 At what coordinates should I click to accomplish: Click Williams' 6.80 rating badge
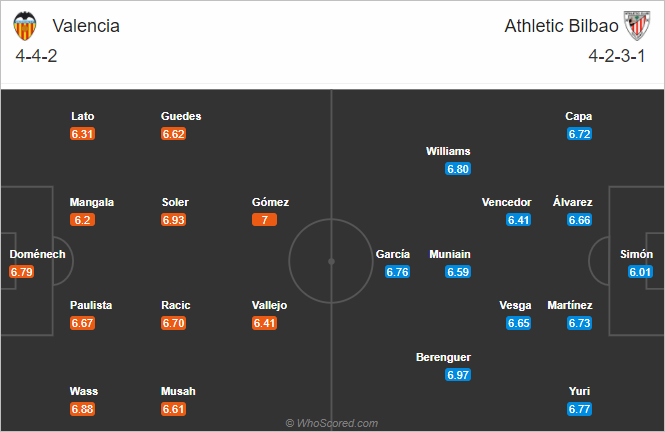coord(458,169)
